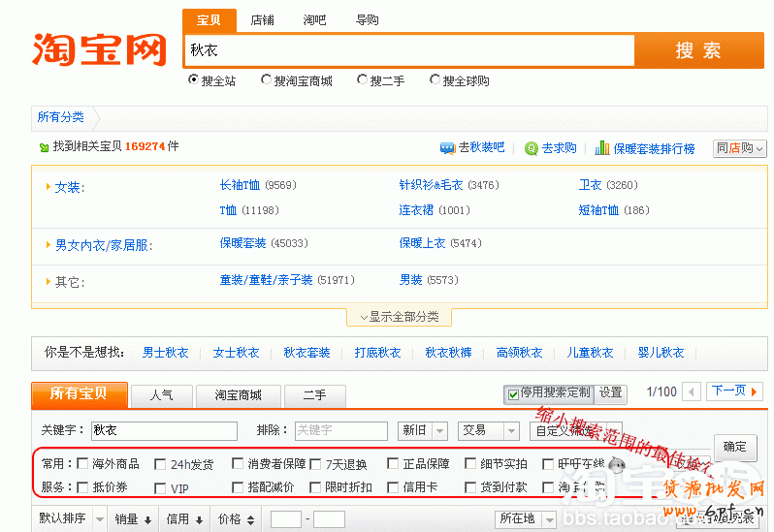
Task: Check the 海外商品 checkbox
Action: [x=82, y=464]
